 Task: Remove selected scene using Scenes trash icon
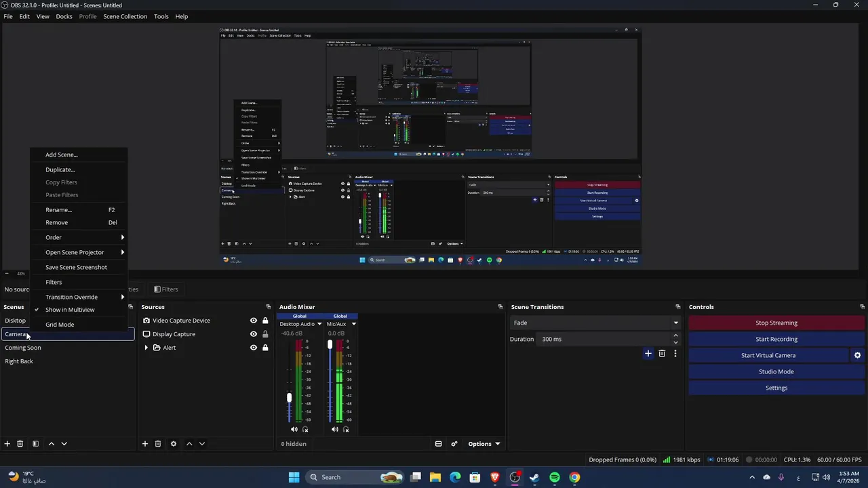click(x=20, y=444)
